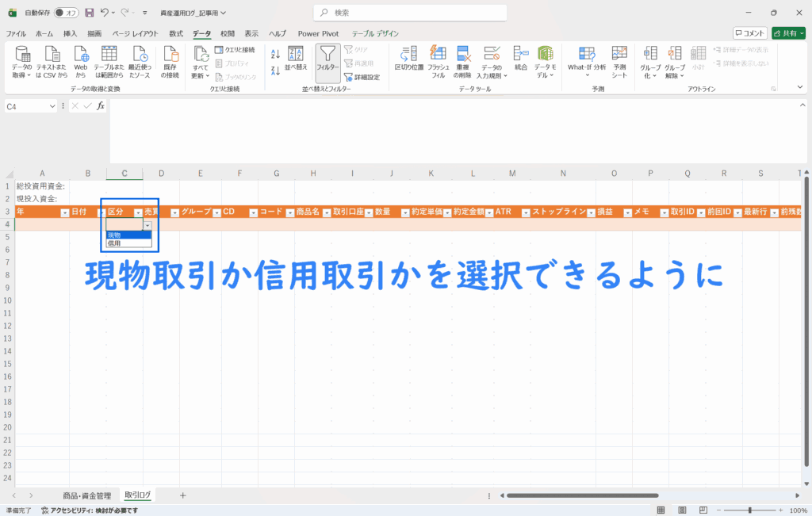Click the save icon in title bar
The width and height of the screenshot is (812, 516).
click(89, 13)
